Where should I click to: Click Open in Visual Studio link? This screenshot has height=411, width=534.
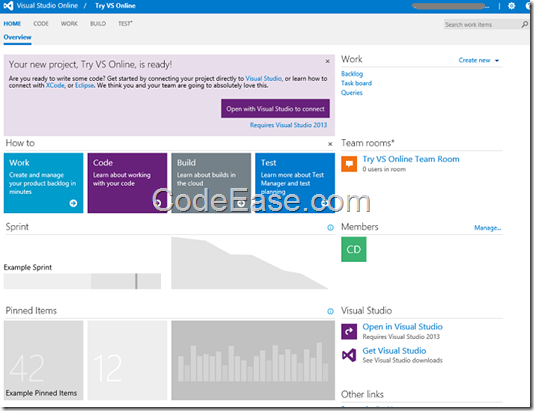[x=402, y=327]
